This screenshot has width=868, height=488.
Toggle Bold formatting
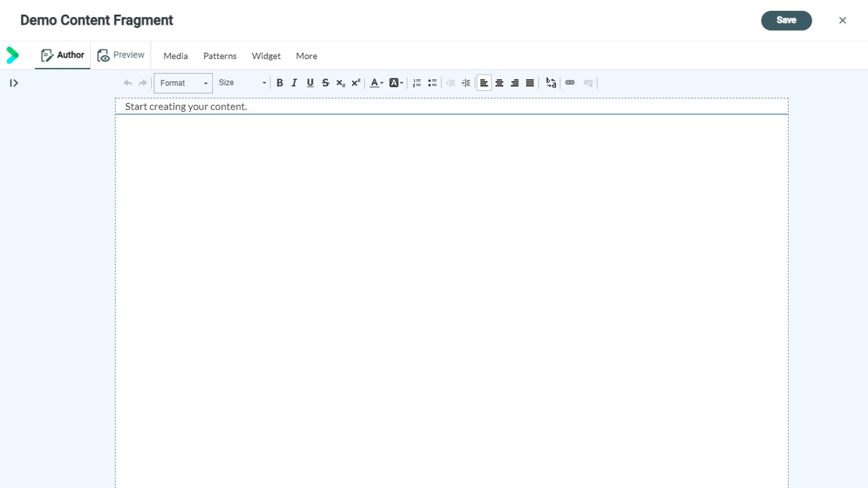coord(279,83)
